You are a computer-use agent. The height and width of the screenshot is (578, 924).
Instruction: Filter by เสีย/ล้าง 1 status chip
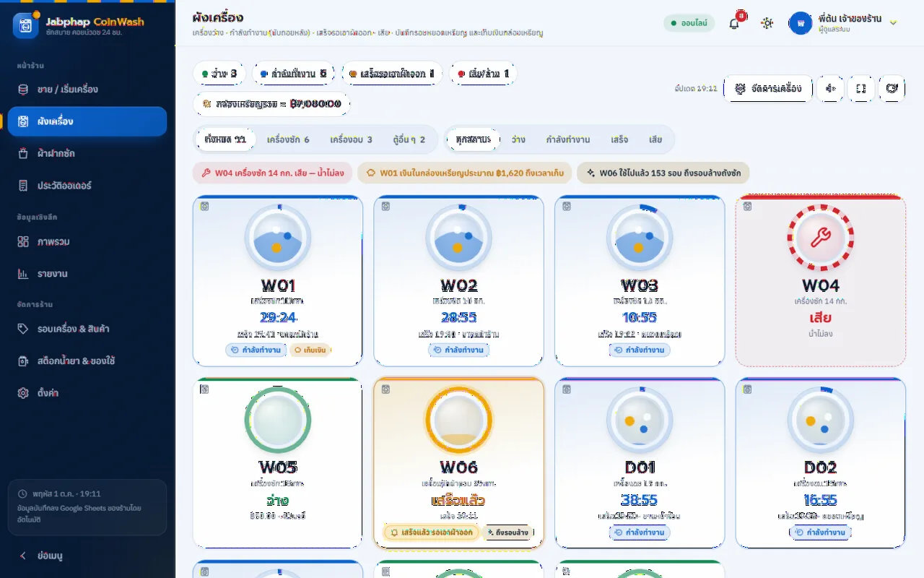coord(483,74)
